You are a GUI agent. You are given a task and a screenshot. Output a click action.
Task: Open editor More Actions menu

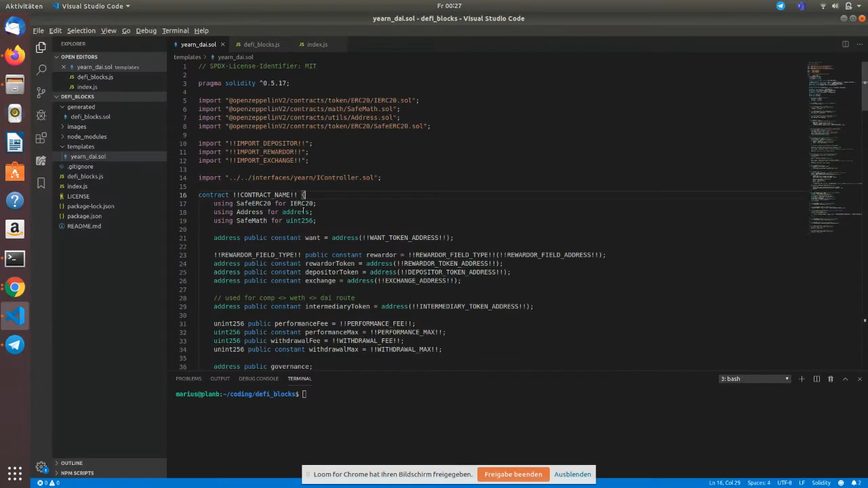pyautogui.click(x=860, y=44)
